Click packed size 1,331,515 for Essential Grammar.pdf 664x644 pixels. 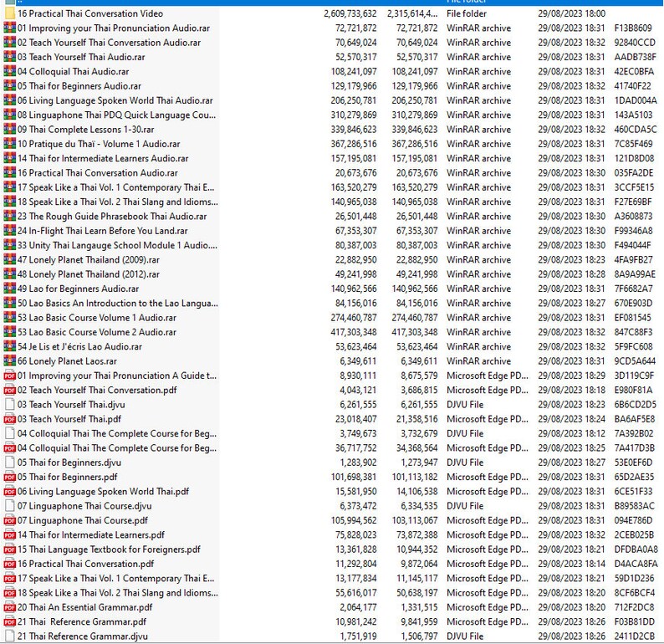[x=419, y=607]
